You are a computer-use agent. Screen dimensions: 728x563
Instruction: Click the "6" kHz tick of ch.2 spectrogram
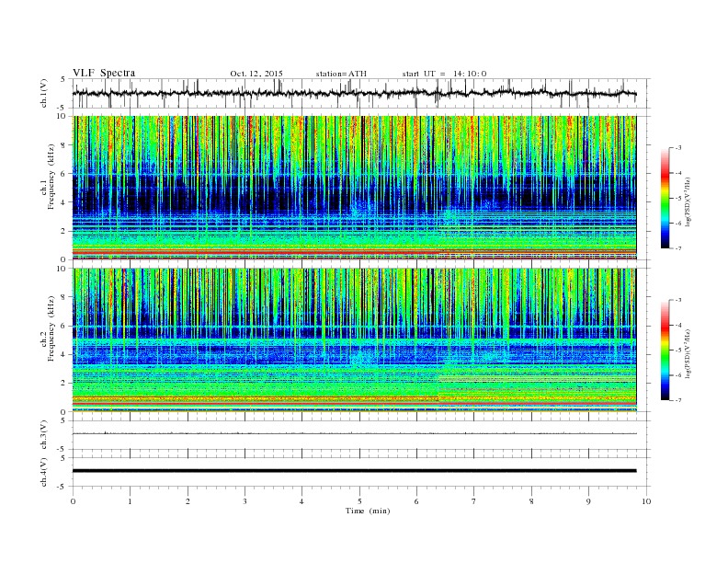pyautogui.click(x=64, y=326)
